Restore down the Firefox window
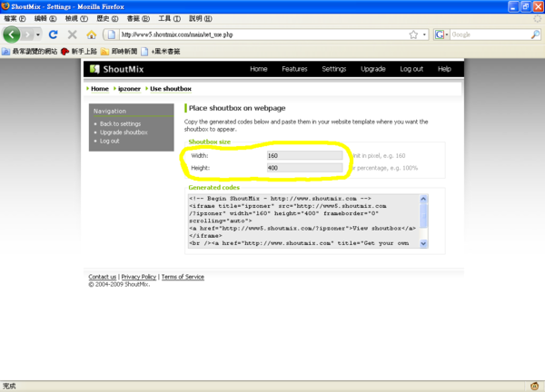 pyautogui.click(x=526, y=6)
